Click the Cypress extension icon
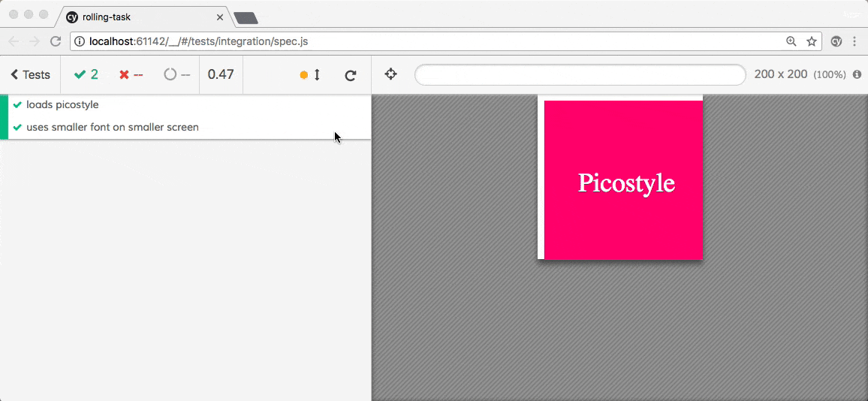The height and width of the screenshot is (401, 868). tap(837, 41)
